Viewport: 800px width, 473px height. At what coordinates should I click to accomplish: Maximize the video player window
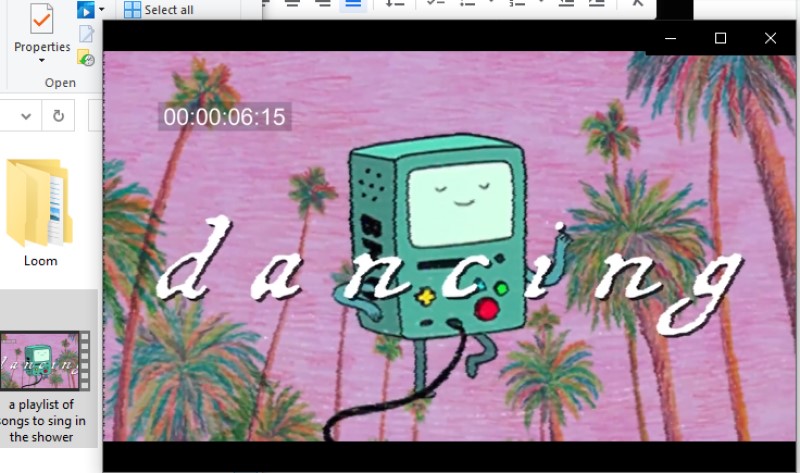click(x=720, y=38)
